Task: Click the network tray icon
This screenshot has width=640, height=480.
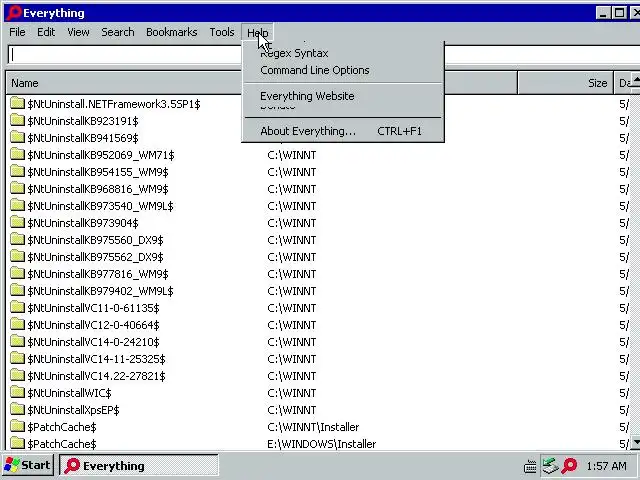Action: click(x=550, y=466)
